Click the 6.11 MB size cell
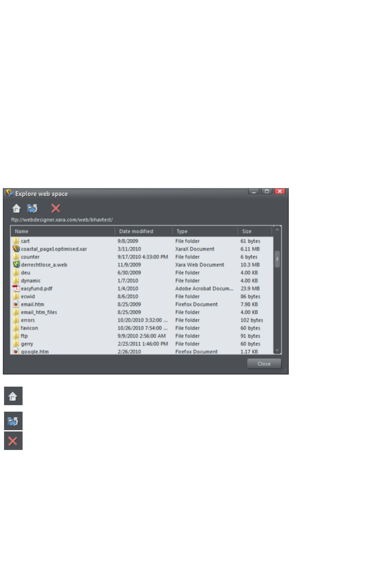This screenshot has width=388, height=588. point(250,249)
